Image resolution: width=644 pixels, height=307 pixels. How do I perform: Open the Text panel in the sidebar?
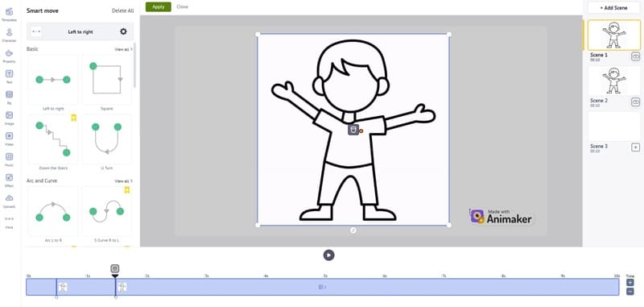[9, 76]
